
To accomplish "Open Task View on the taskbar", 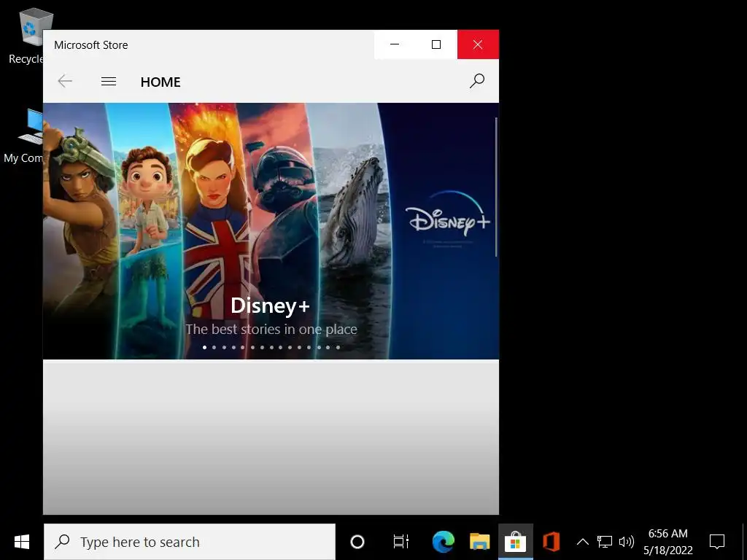I will (x=400, y=542).
